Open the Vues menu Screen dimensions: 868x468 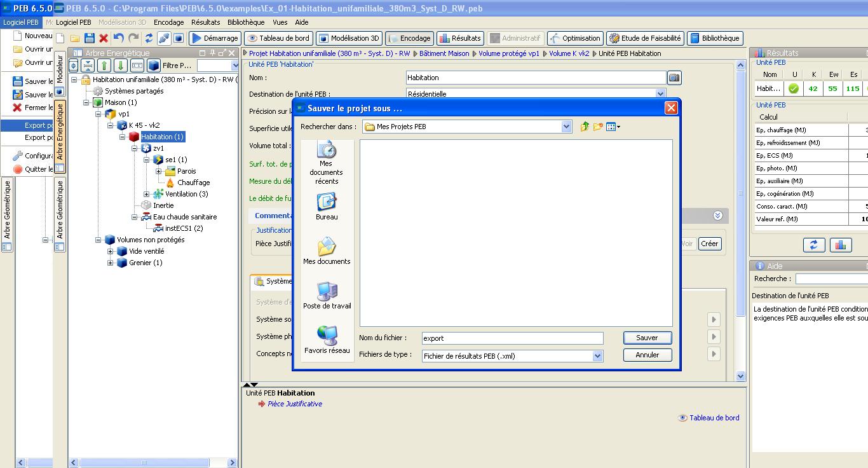pyautogui.click(x=280, y=22)
